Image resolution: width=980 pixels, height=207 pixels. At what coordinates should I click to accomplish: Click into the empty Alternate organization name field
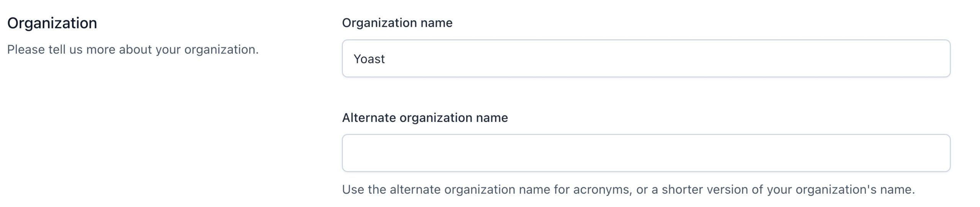click(x=646, y=153)
